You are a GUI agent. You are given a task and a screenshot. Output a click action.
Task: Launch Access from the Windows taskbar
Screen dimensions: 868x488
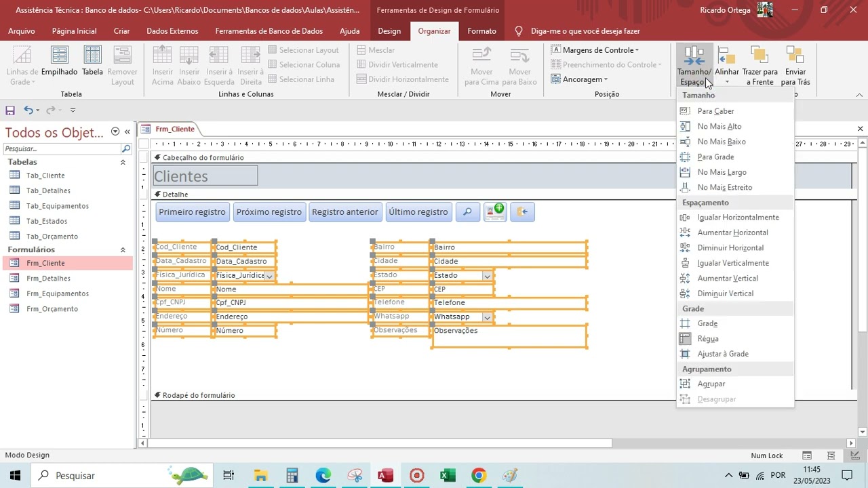(385, 475)
